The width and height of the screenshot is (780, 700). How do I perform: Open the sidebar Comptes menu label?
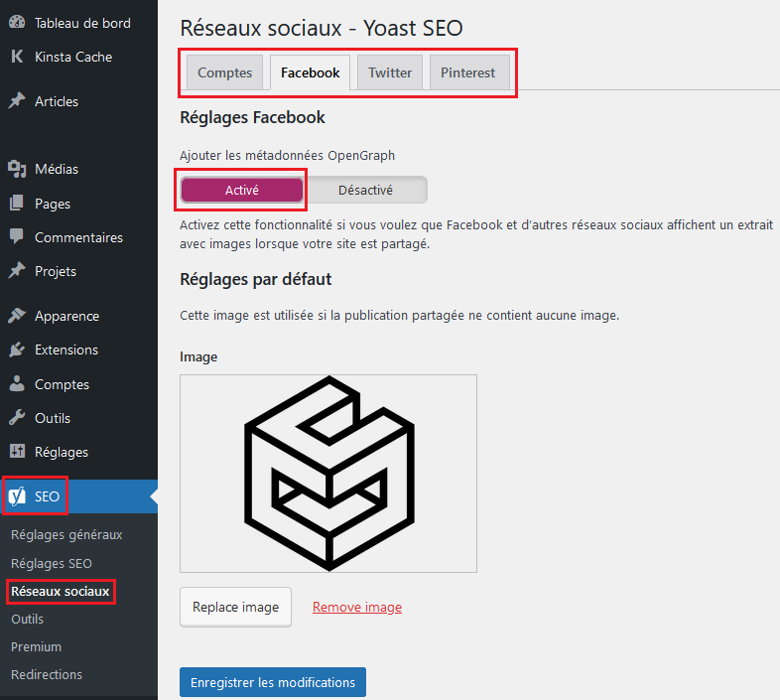63,385
